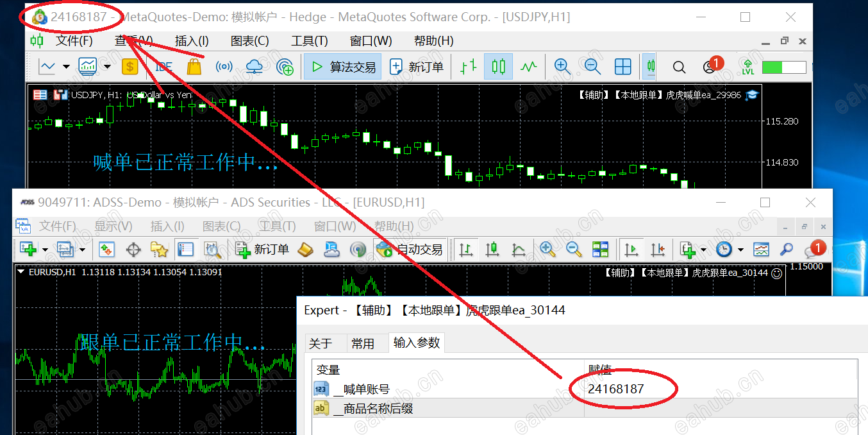Expand the chart type dropdown arrow in MetaTrader 5
The image size is (868, 435).
point(66,66)
